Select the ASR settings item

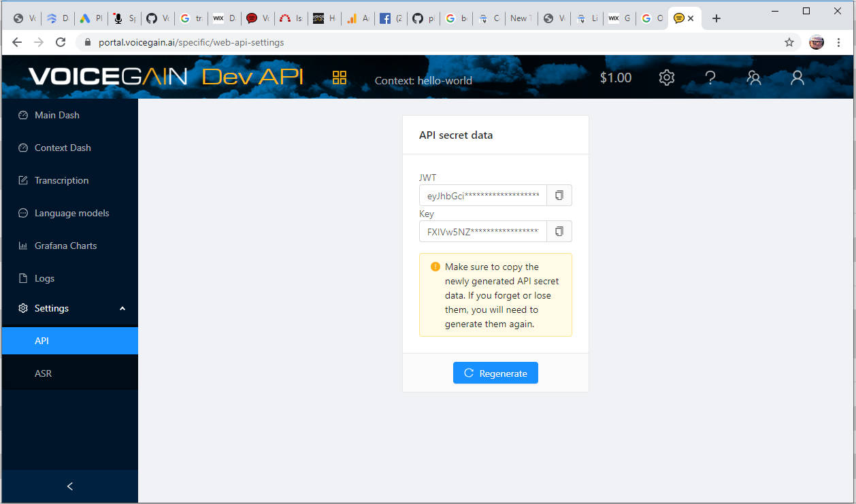pos(69,373)
